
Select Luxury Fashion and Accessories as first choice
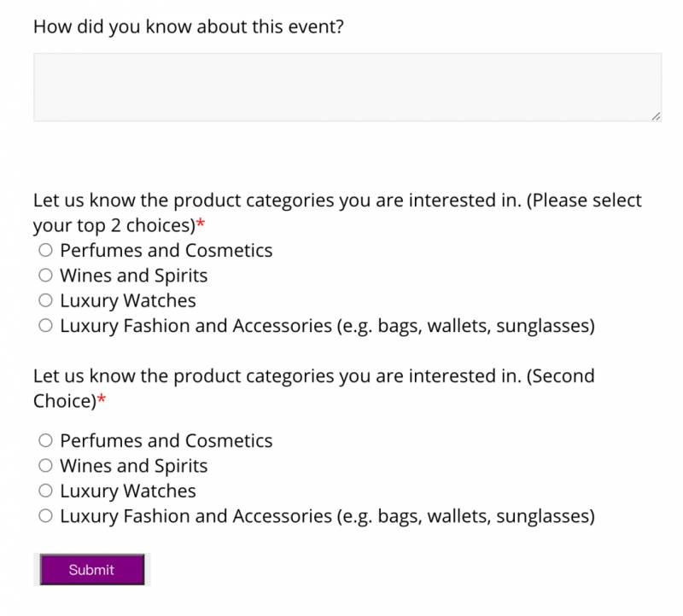45,325
